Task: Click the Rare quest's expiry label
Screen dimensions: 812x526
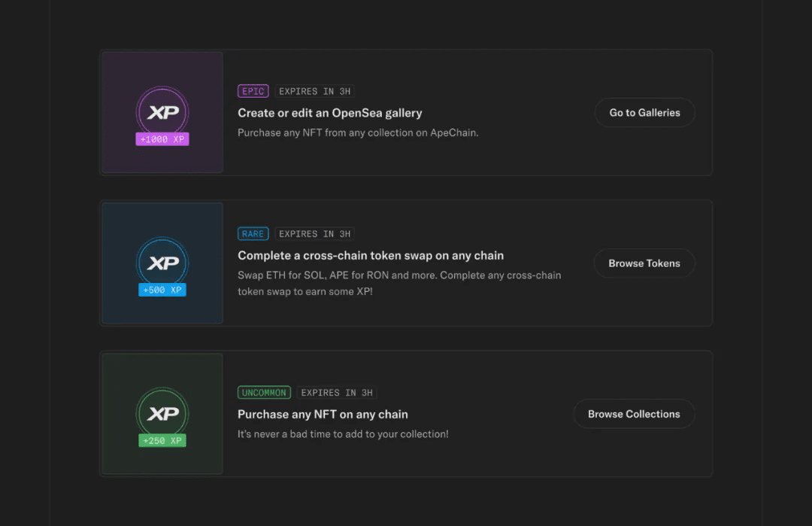Action: tap(314, 234)
